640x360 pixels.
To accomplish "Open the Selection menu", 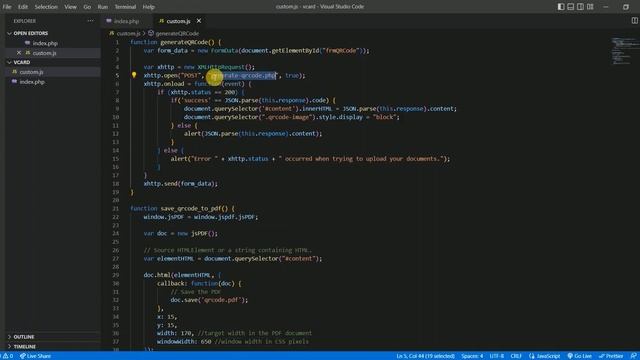I will pyautogui.click(x=46, y=7).
